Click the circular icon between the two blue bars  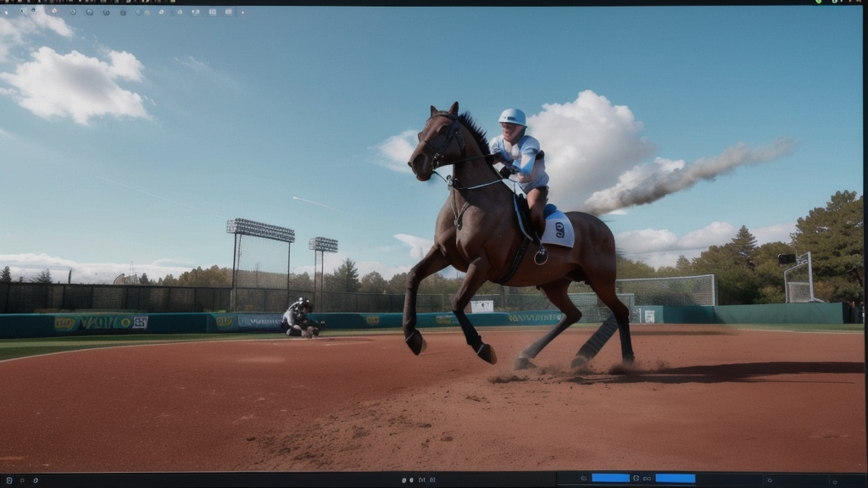point(636,478)
